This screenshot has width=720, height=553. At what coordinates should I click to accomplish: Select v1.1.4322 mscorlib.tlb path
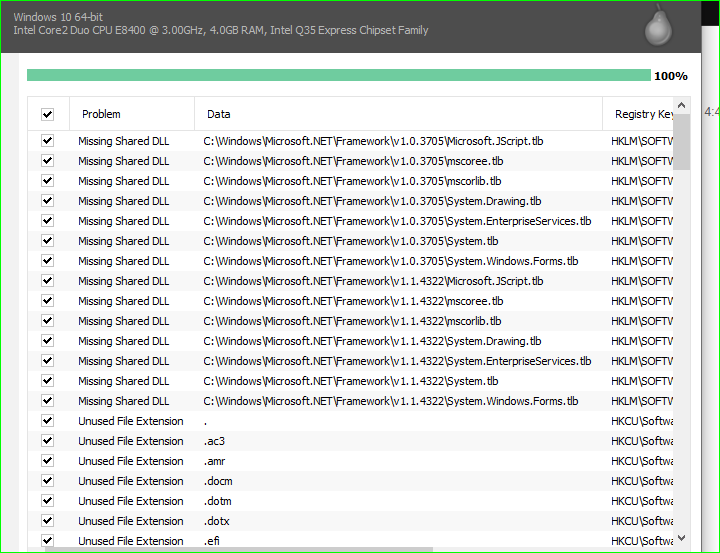click(x=352, y=321)
